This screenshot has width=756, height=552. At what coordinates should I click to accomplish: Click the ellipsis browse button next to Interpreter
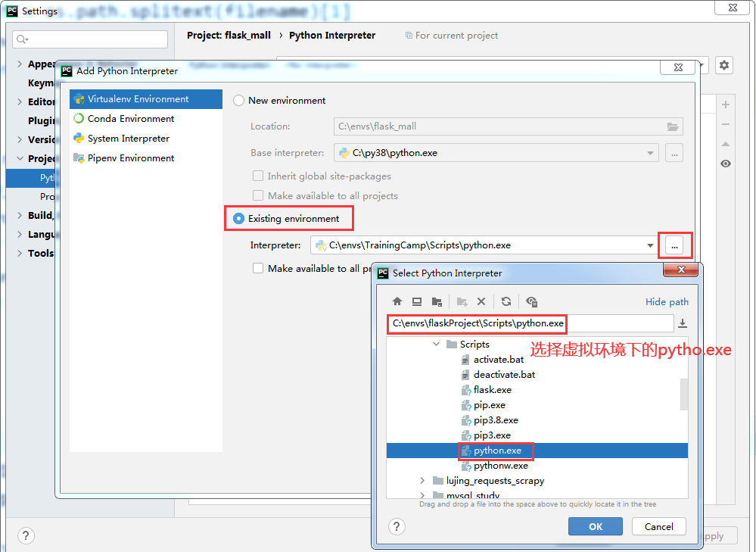point(674,245)
